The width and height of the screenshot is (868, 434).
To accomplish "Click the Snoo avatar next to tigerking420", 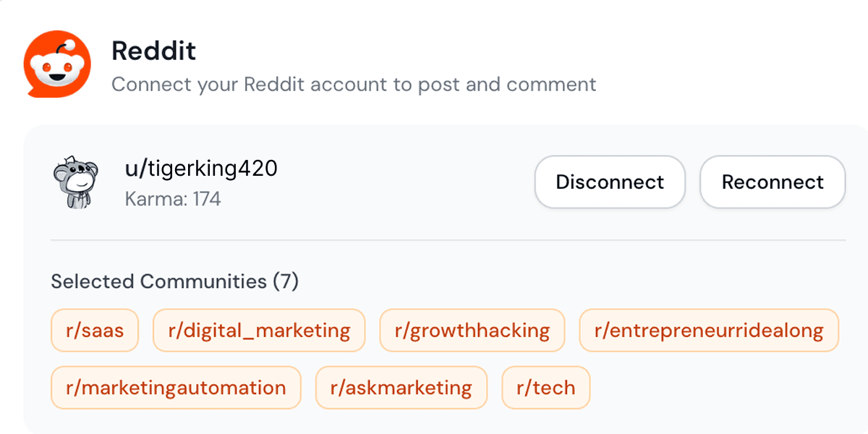I will (x=75, y=182).
